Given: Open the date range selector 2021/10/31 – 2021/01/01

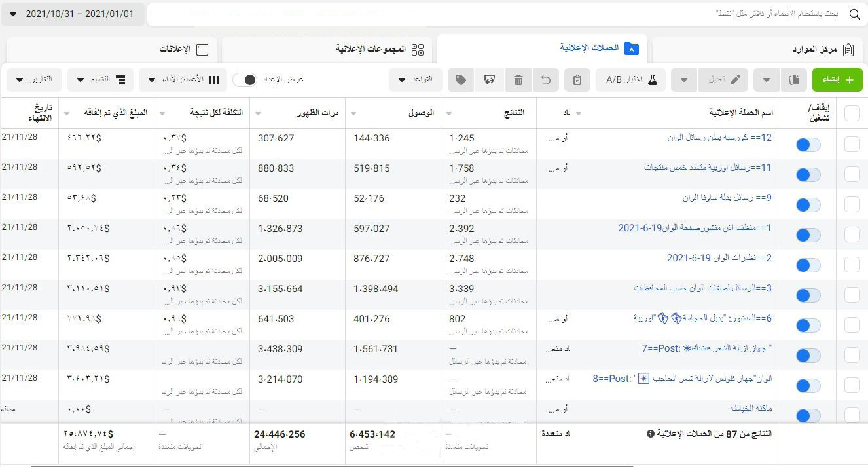Looking at the screenshot, I should pos(72,14).
